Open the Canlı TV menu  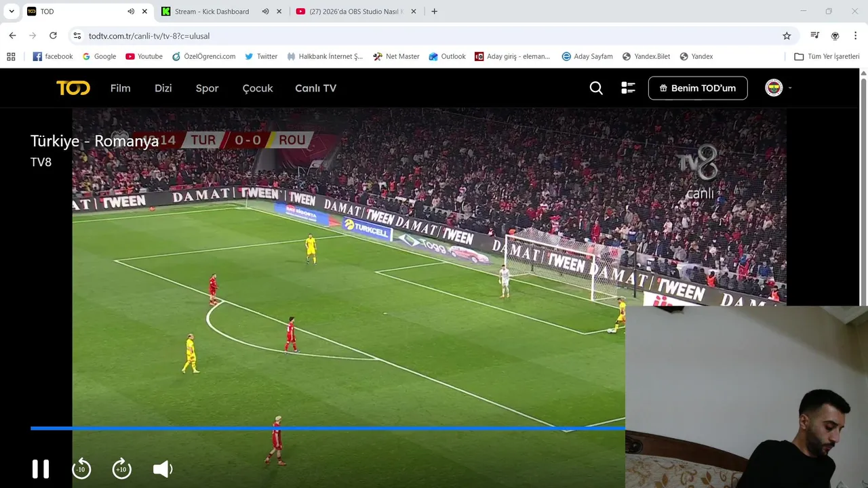pos(315,88)
